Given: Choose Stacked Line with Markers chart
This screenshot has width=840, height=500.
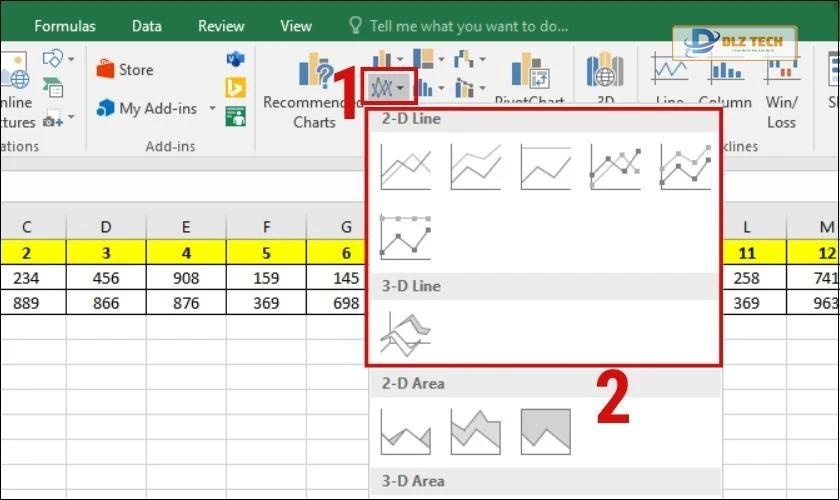Looking at the screenshot, I should (x=685, y=167).
